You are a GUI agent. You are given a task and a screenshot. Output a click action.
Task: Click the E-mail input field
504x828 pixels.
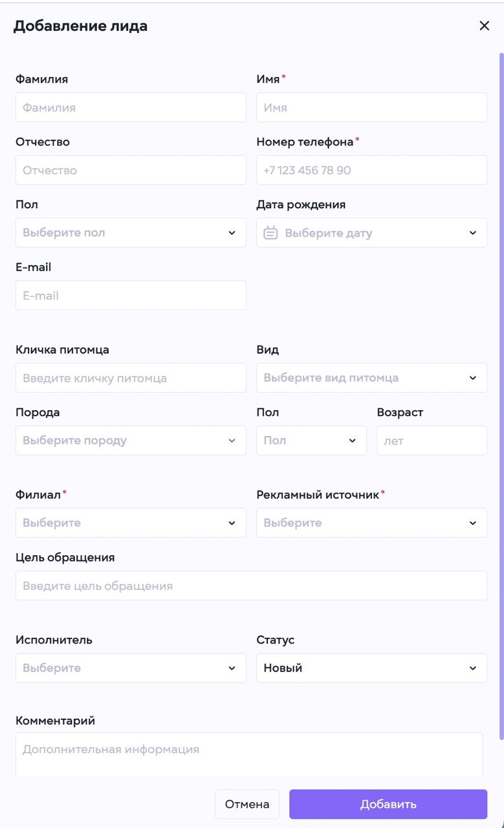pos(131,296)
